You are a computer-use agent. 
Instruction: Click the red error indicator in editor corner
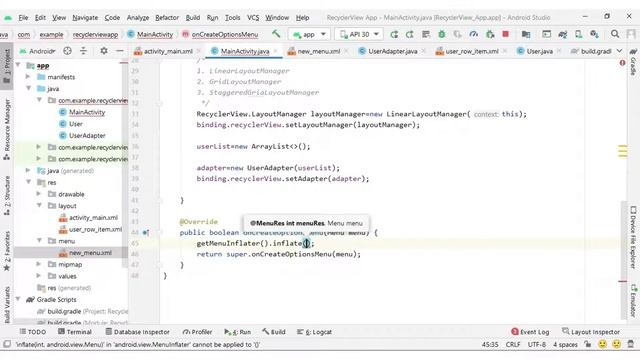click(x=622, y=63)
